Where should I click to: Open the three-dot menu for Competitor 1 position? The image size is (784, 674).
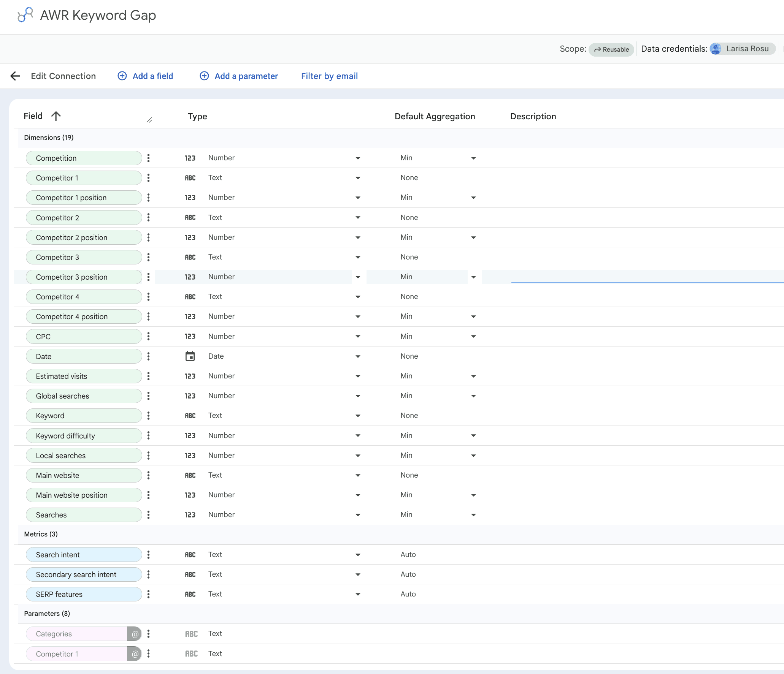(148, 198)
